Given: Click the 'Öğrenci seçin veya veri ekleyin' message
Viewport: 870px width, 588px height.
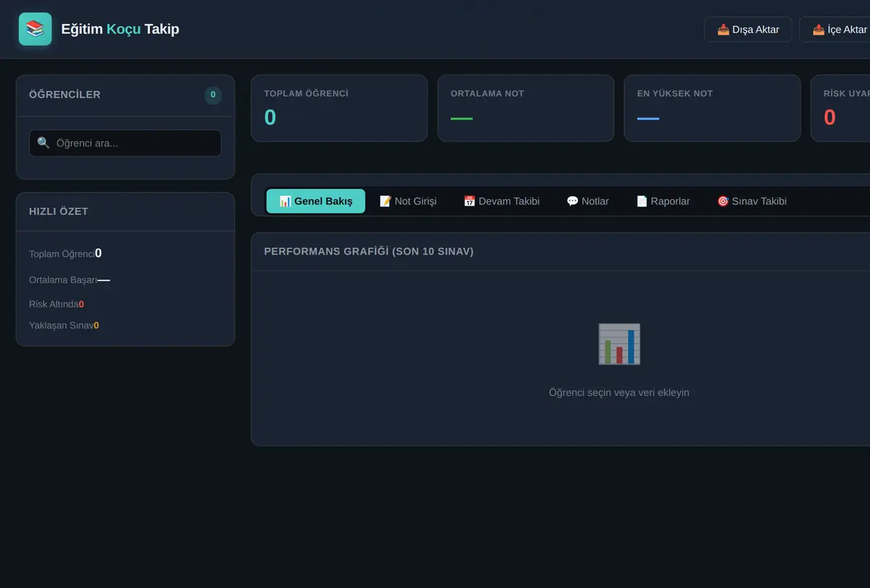Looking at the screenshot, I should click(x=619, y=392).
